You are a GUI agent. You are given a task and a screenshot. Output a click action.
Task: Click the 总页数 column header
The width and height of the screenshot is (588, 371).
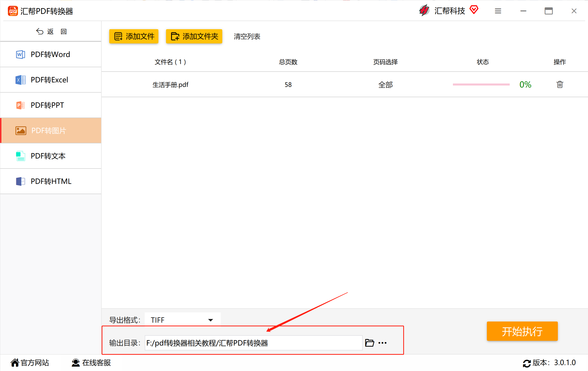coord(288,62)
